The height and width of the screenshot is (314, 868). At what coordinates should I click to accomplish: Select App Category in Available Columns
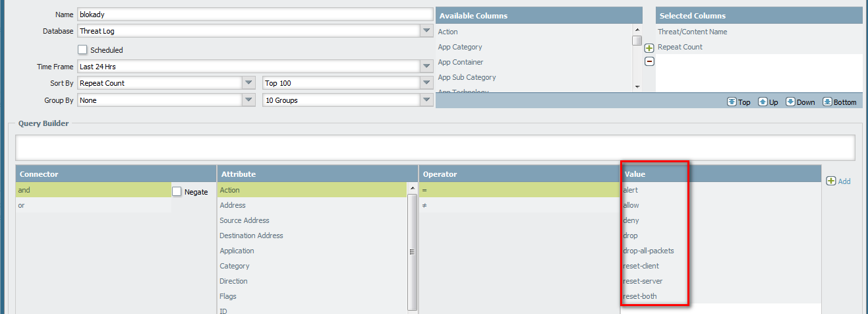coord(534,47)
